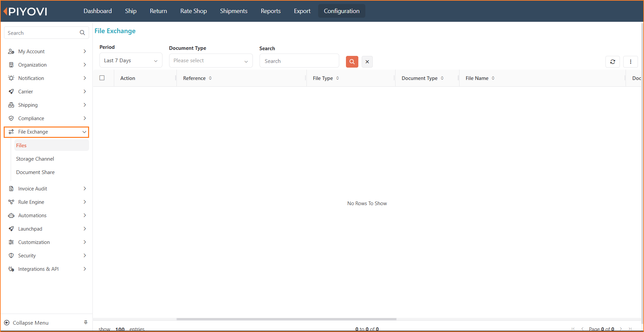
Task: Switch to the Shipments tab
Action: (234, 11)
